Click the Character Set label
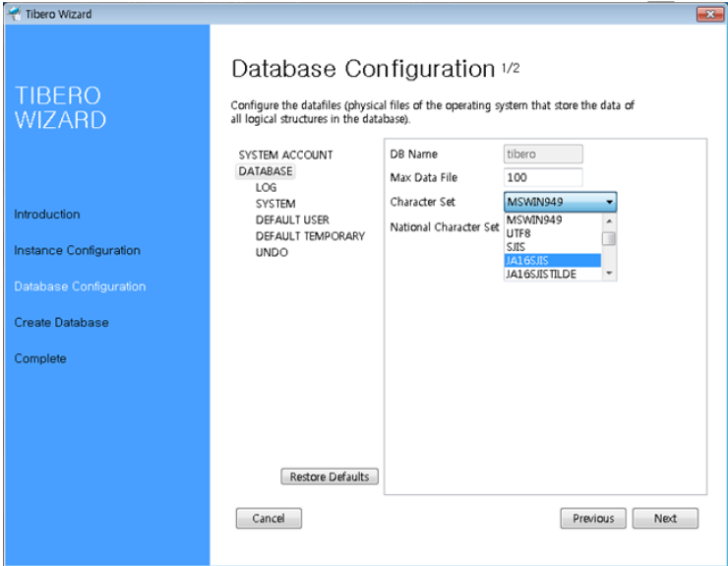 pyautogui.click(x=422, y=202)
